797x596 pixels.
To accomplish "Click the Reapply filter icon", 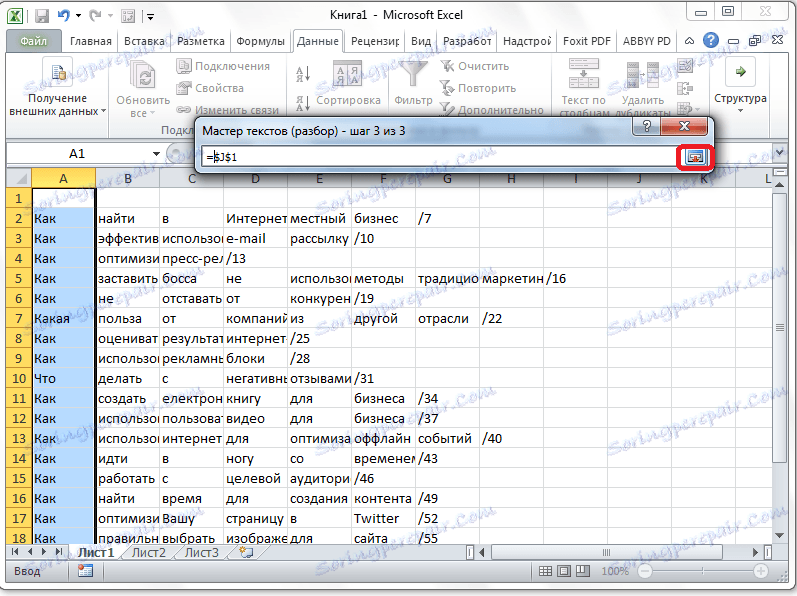I will coord(447,88).
